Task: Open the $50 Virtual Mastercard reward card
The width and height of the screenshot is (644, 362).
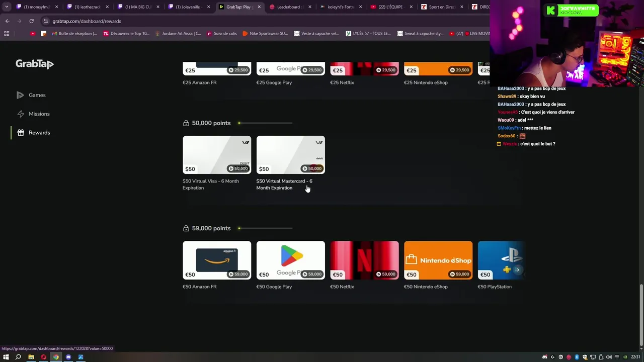Action: tap(290, 155)
